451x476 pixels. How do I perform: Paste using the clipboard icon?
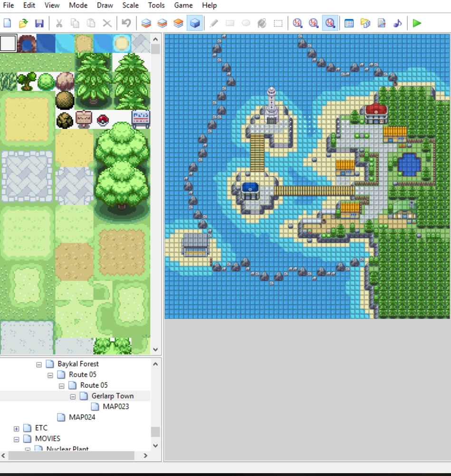point(91,23)
